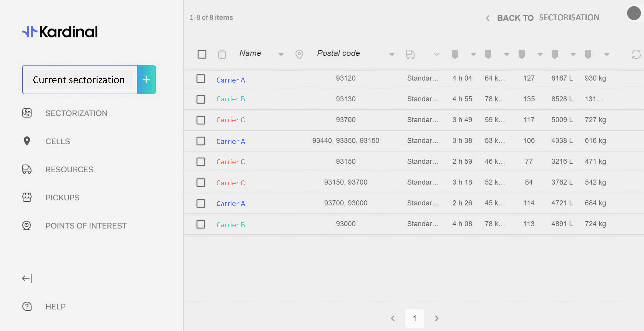644x331 pixels.
Task: Click the fourth tag icon column header
Action: pos(555,54)
